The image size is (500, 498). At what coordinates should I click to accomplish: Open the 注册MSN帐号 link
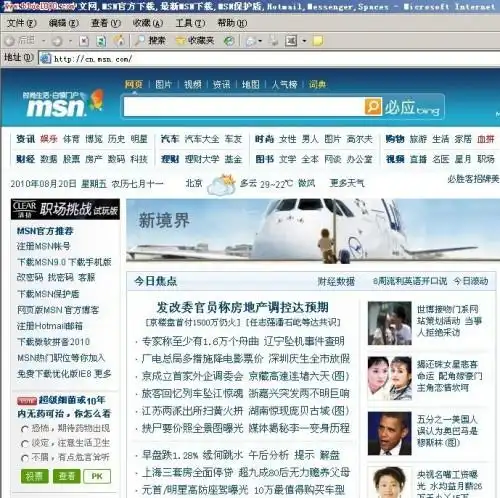click(x=44, y=246)
